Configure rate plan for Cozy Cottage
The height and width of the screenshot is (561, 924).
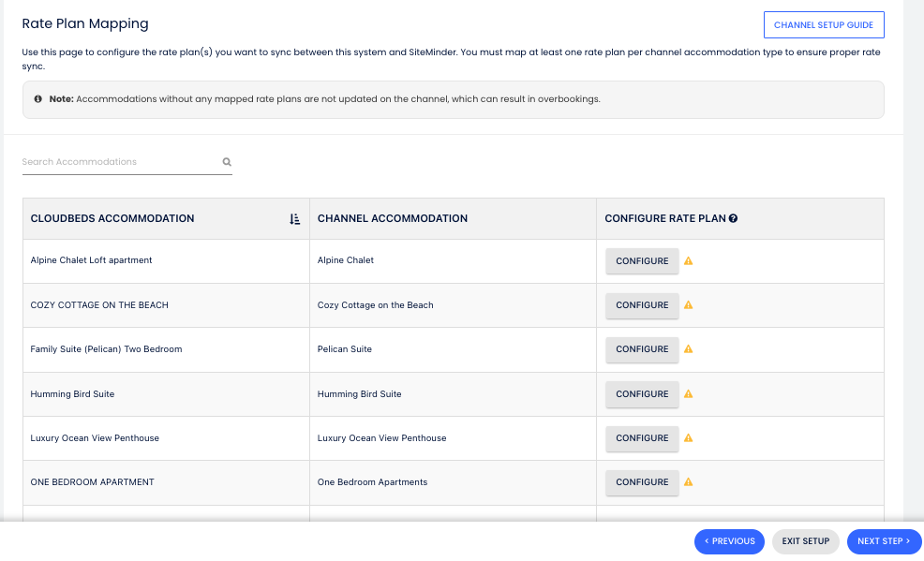(x=642, y=305)
